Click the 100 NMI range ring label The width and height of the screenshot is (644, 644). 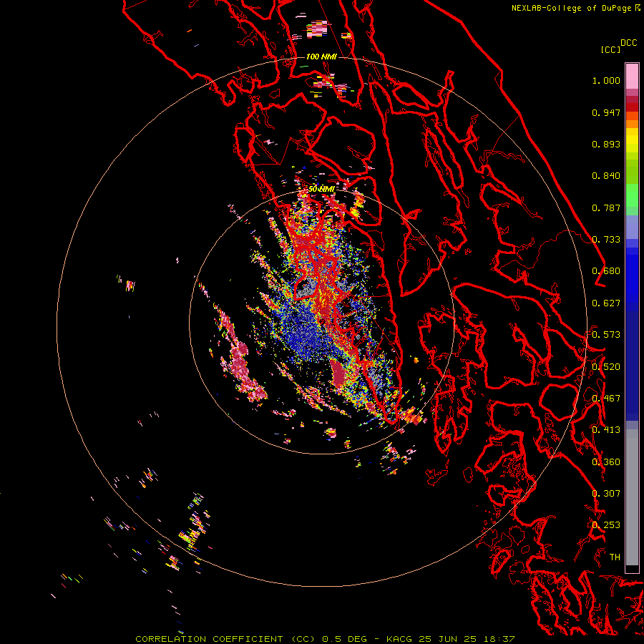(321, 57)
